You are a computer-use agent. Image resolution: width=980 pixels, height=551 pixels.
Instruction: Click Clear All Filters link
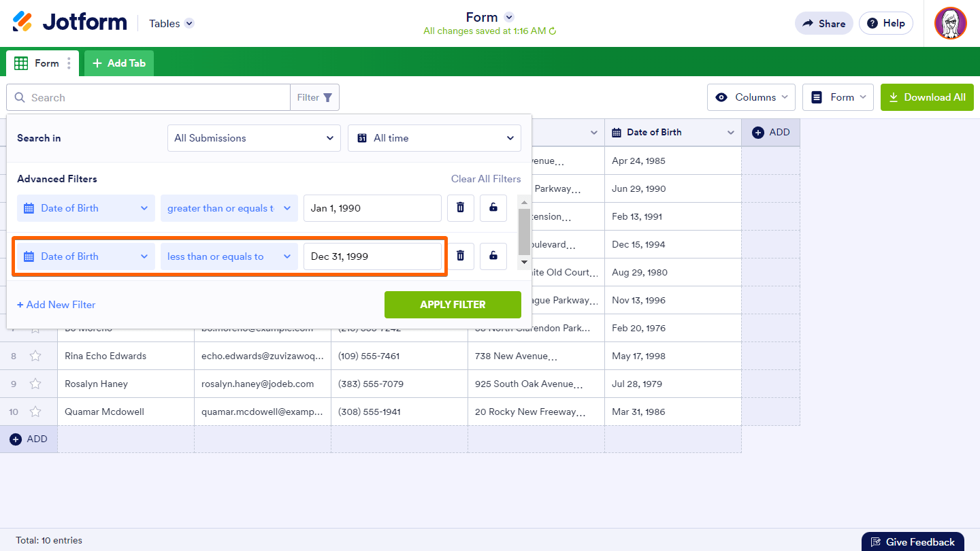(x=486, y=179)
